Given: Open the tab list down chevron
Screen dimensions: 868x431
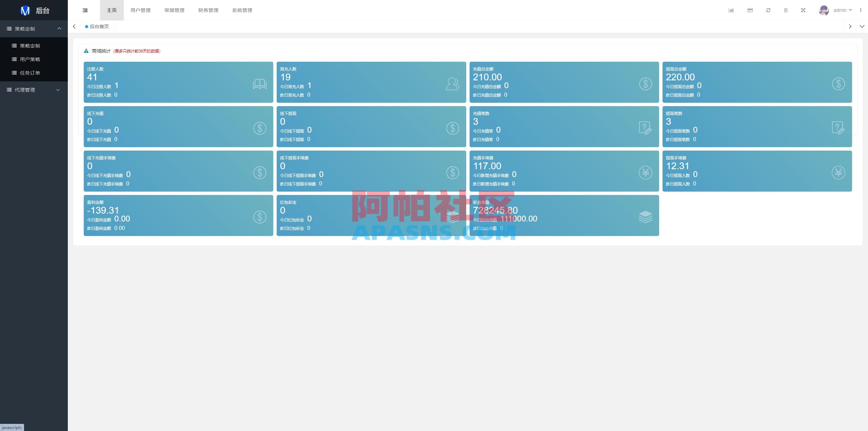Looking at the screenshot, I should click(862, 26).
